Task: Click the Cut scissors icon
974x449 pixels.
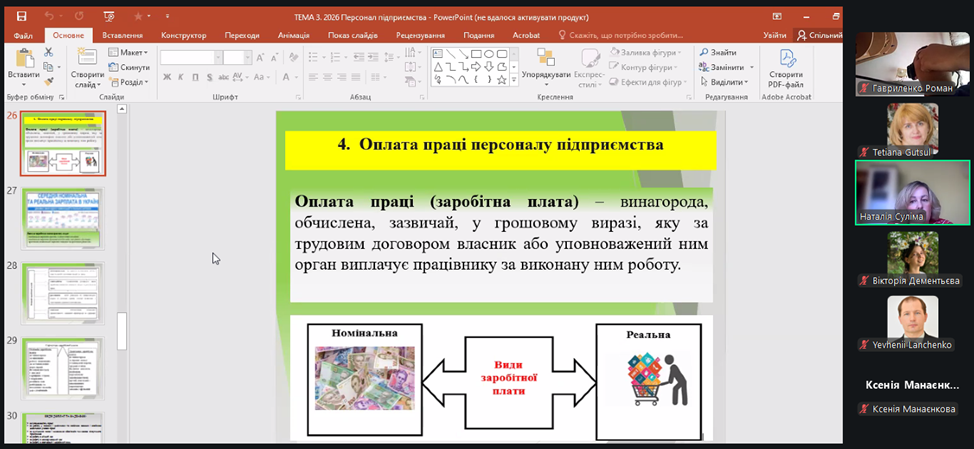Action: (48, 52)
